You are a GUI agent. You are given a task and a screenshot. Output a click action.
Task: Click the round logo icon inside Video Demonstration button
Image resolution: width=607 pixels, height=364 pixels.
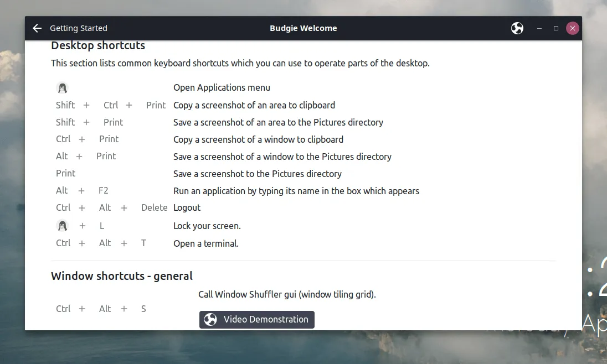click(210, 320)
